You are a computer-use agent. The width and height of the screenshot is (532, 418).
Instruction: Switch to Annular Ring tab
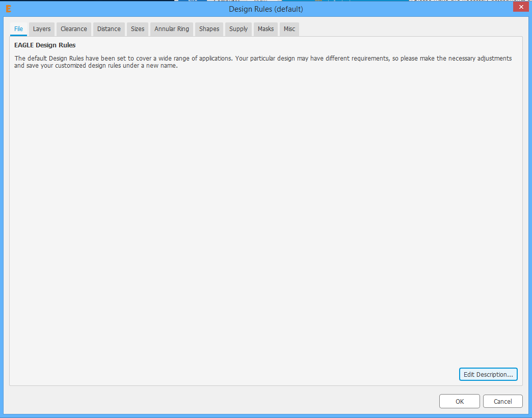pyautogui.click(x=172, y=29)
